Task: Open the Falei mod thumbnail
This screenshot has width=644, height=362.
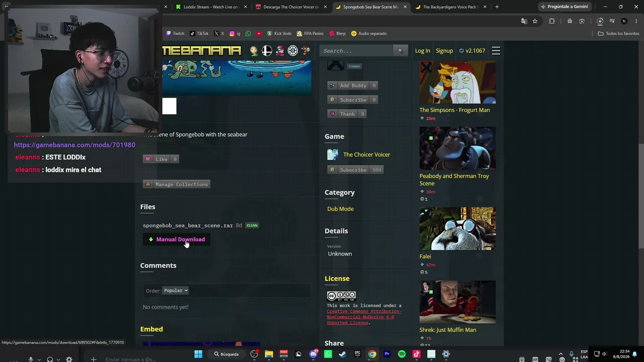Action: pyautogui.click(x=457, y=229)
